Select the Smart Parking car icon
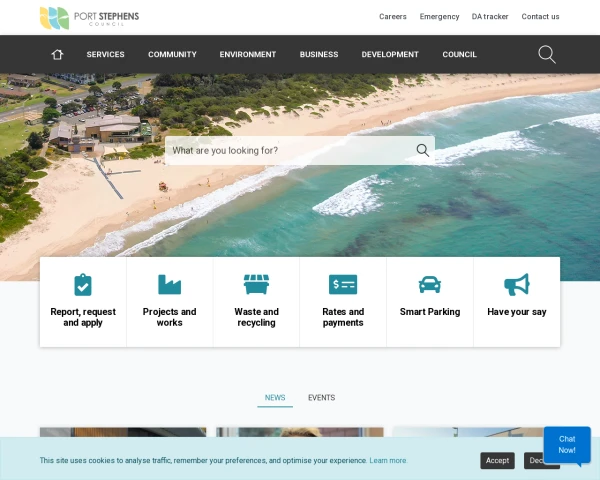This screenshot has width=600, height=480. tap(430, 284)
